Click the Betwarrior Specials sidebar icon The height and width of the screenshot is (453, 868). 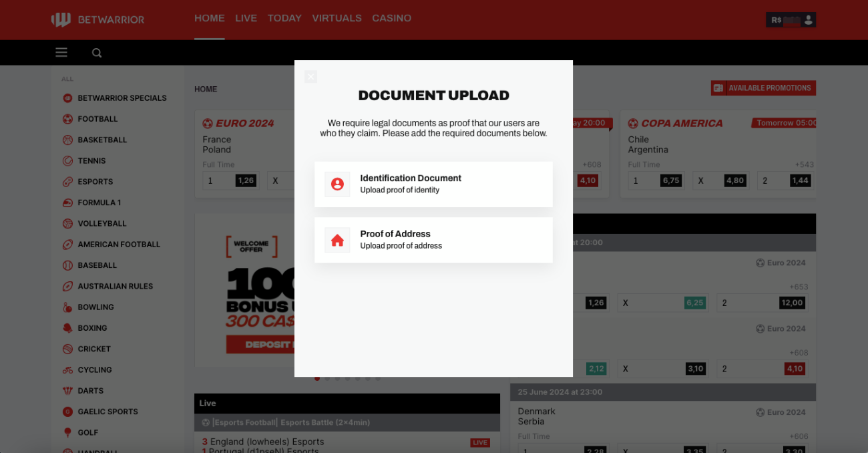[67, 98]
